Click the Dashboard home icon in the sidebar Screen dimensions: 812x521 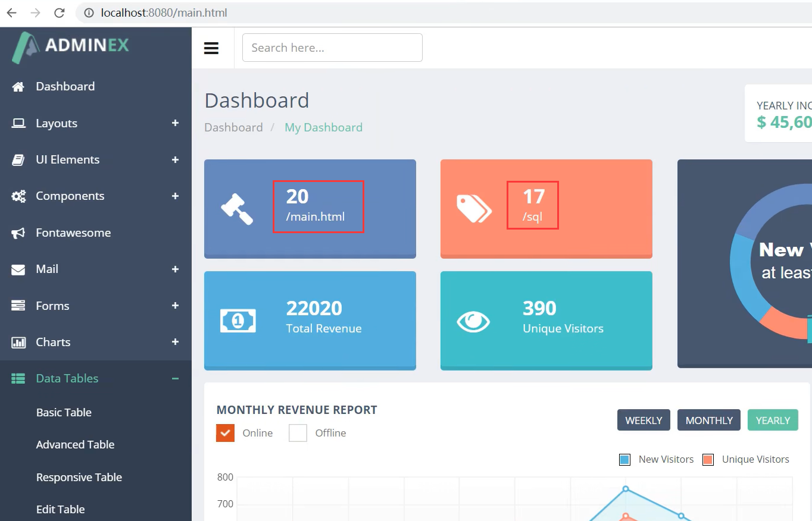18,87
